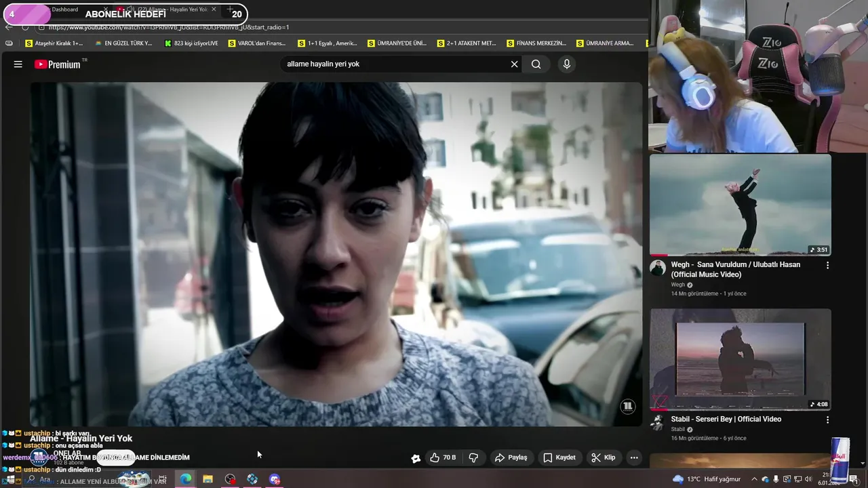Open the weather widget 13°C Hafif yağmur
This screenshot has height=488, width=868.
(x=707, y=479)
